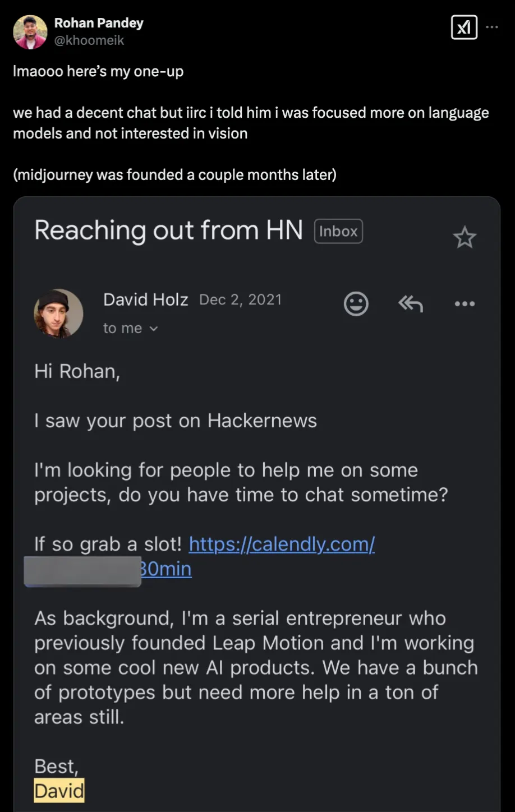
Task: Open the calendly.com link
Action: [282, 544]
